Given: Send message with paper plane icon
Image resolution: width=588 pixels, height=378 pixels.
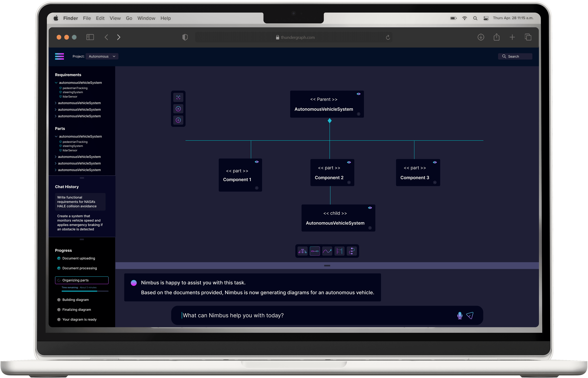Looking at the screenshot, I should pyautogui.click(x=470, y=315).
